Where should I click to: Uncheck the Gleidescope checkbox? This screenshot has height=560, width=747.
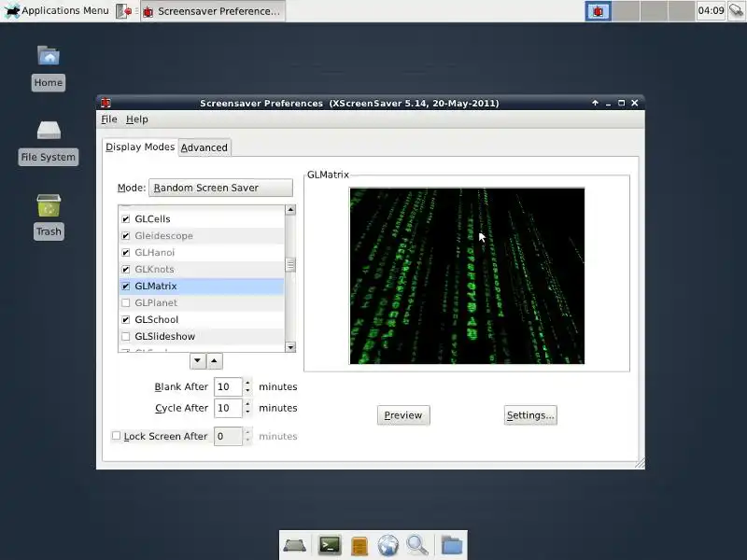point(126,236)
